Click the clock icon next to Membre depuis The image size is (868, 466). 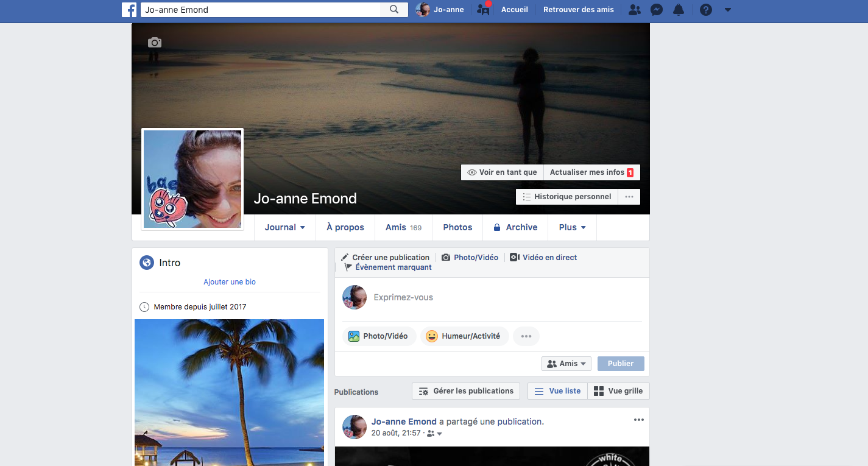point(144,307)
